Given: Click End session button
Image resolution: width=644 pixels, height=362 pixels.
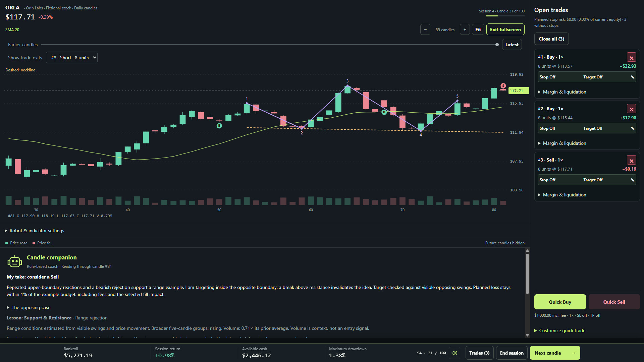Looking at the screenshot, I should coord(512,353).
